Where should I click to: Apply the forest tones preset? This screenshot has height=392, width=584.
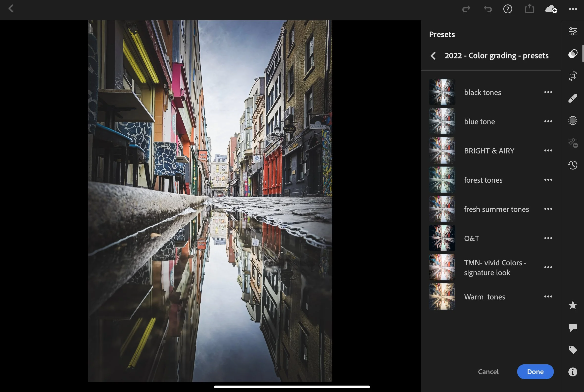(x=483, y=180)
